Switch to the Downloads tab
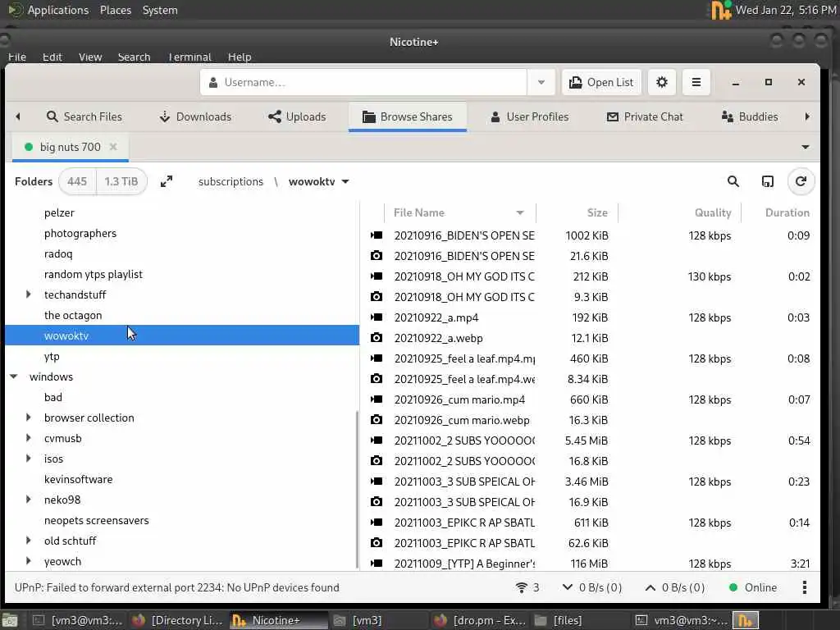Viewport: 840px width, 630px height. (x=195, y=116)
